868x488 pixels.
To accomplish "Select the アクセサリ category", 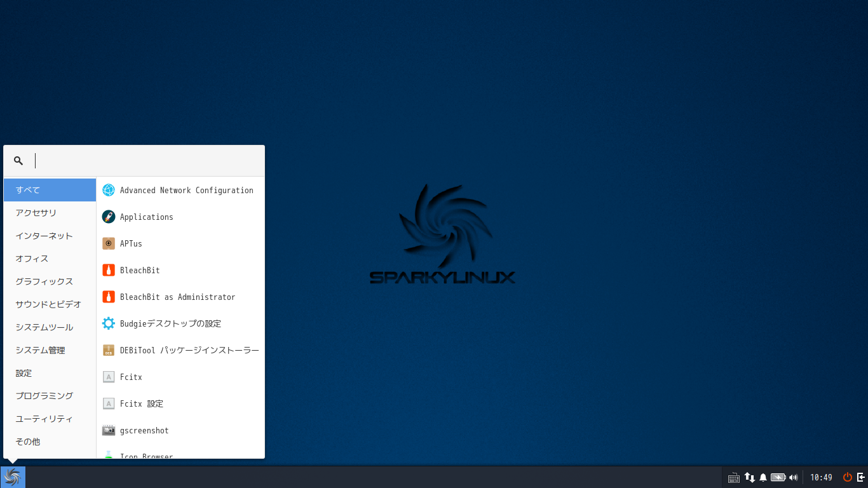I will [x=50, y=213].
